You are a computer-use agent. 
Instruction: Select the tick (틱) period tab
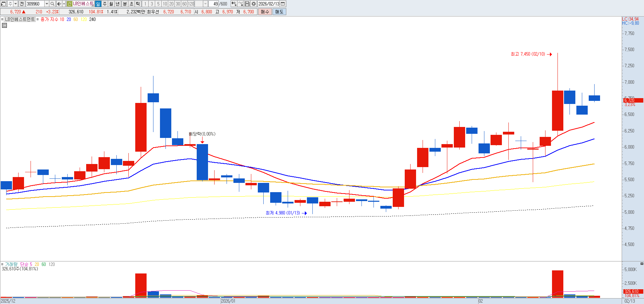138,4
